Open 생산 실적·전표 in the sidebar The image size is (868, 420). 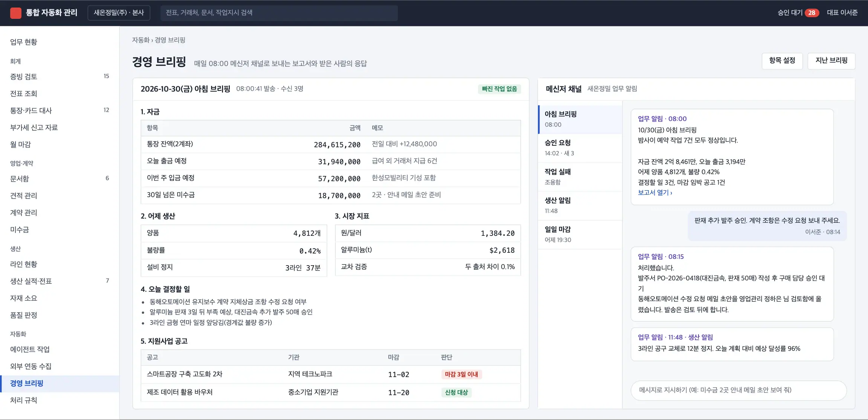point(60,281)
